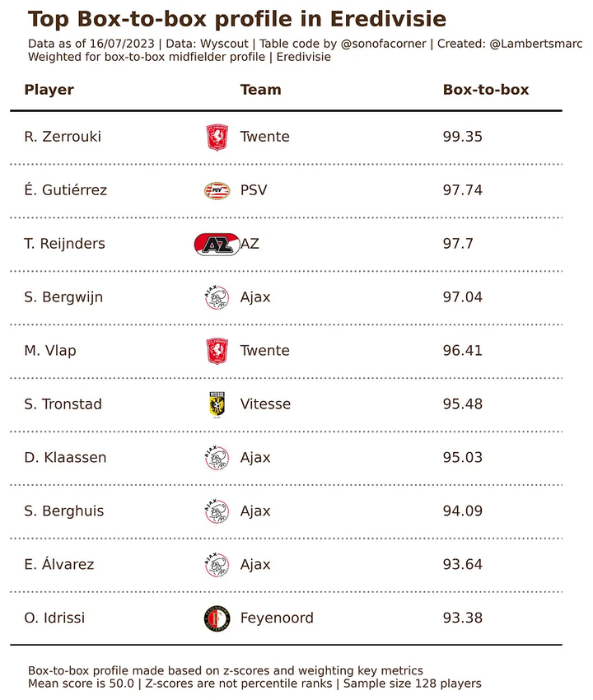Image resolution: width=593 pixels, height=700 pixels.
Task: Click the Team column header
Action: [260, 90]
